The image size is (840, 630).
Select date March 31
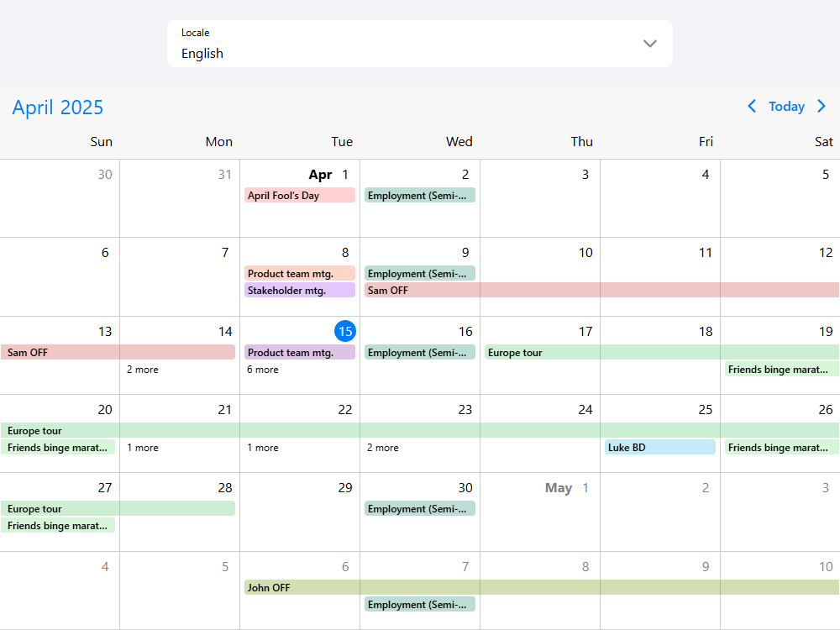225,175
